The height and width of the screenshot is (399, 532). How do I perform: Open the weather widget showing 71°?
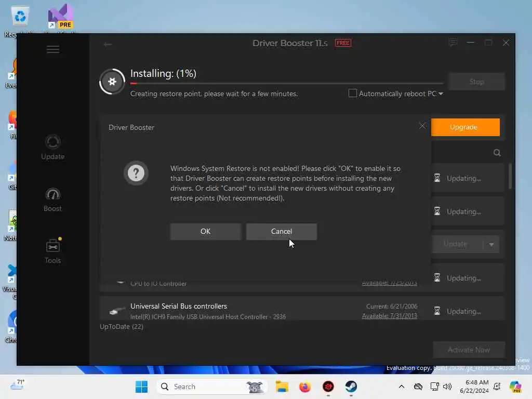[x=17, y=385]
